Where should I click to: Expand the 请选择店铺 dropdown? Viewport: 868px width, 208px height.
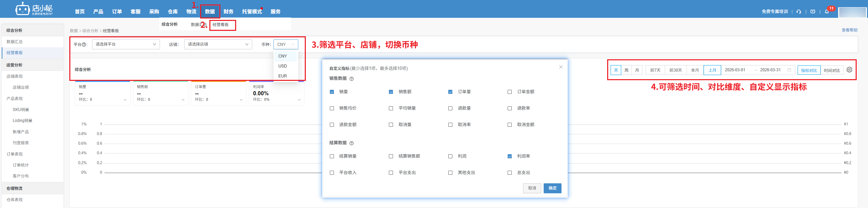click(218, 45)
